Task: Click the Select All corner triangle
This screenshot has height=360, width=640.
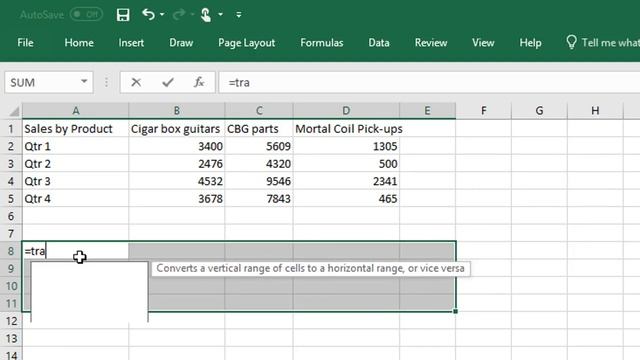Action: tap(13, 111)
